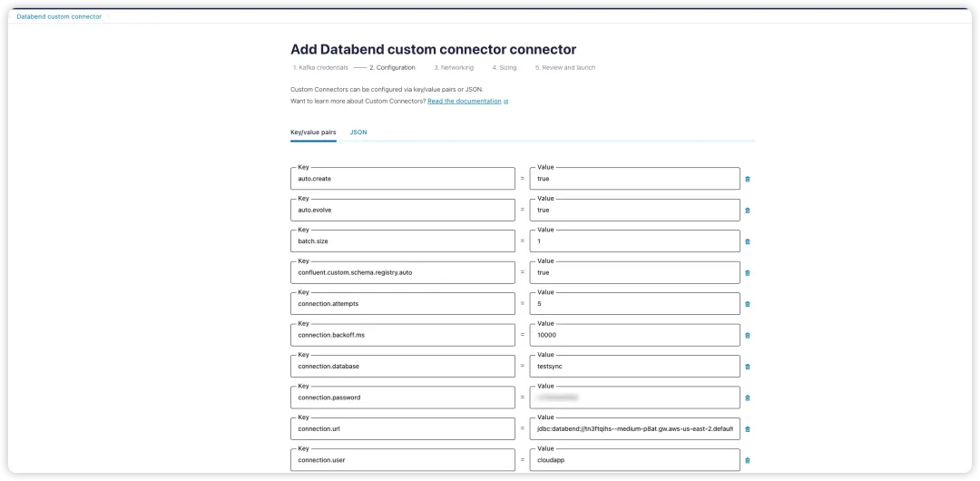Screen dimensions: 980x481
Task: Click the batch.size value field
Action: (x=635, y=240)
